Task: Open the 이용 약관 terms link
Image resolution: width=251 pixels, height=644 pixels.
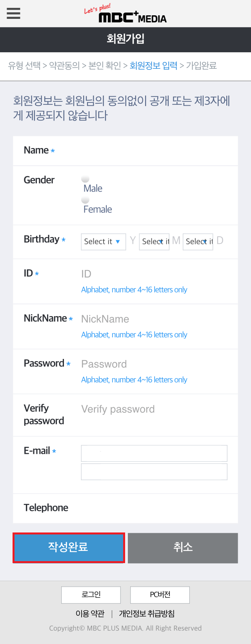Action: click(90, 614)
